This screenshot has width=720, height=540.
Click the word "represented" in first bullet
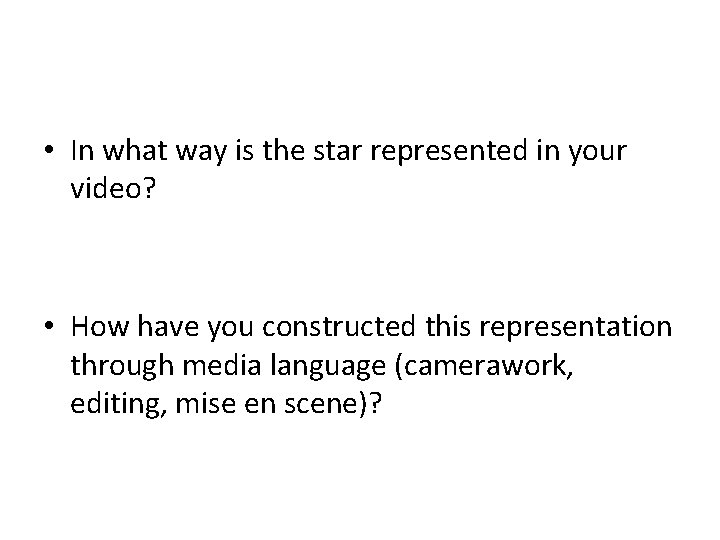pos(427,151)
